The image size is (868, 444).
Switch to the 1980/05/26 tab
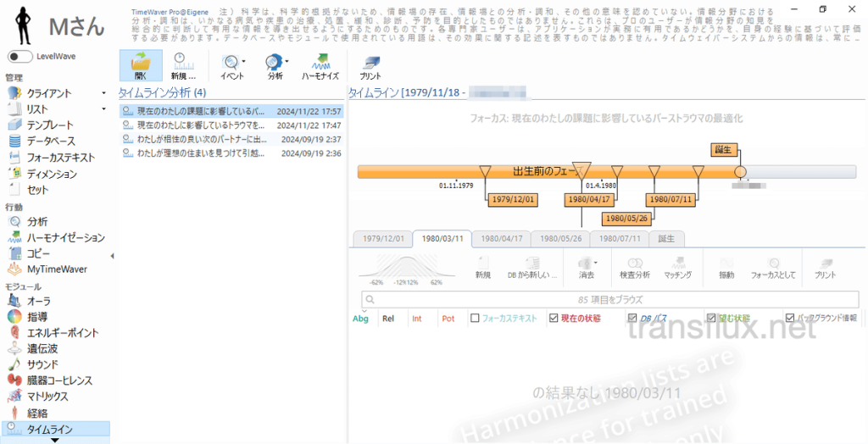[x=561, y=239]
